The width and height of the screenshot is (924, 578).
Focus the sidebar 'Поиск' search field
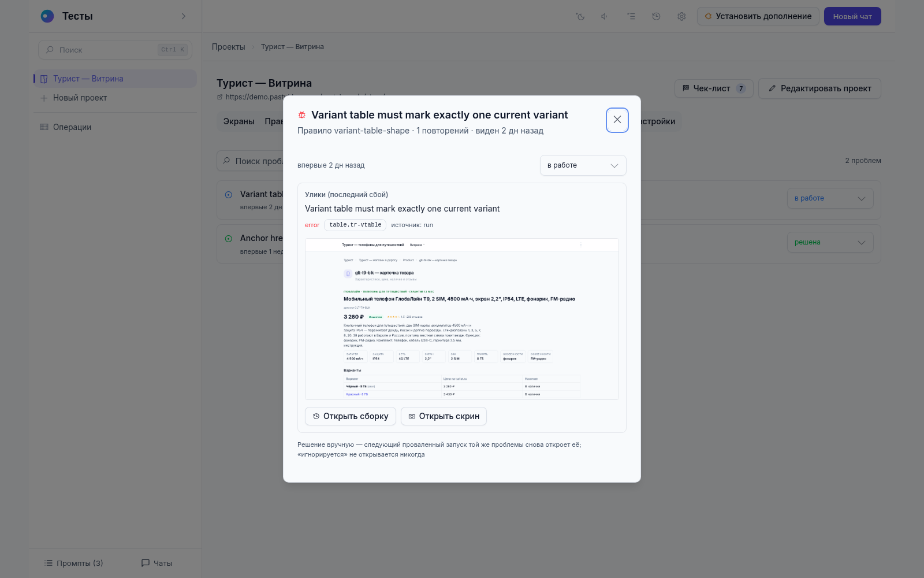115,50
